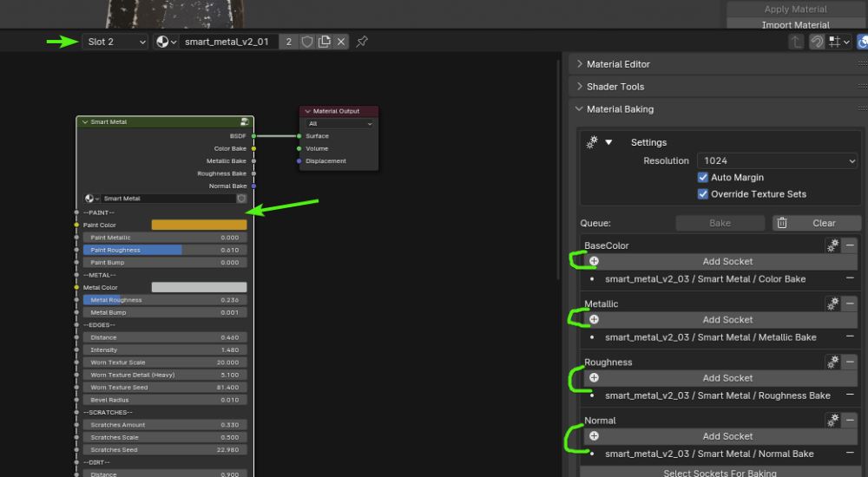The height and width of the screenshot is (477, 868).
Task: Remove the Metallic group with minus icon
Action: pyautogui.click(x=850, y=304)
